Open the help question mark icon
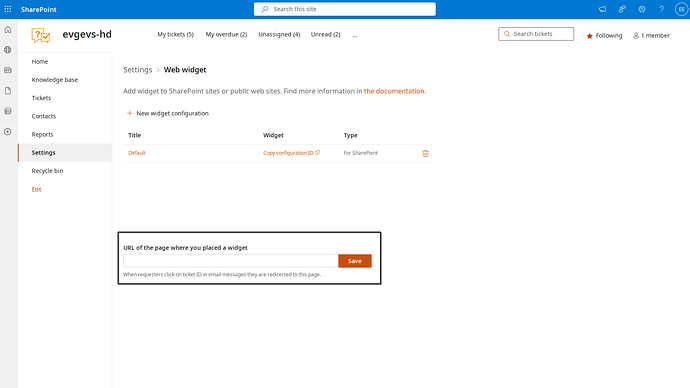 click(x=661, y=9)
